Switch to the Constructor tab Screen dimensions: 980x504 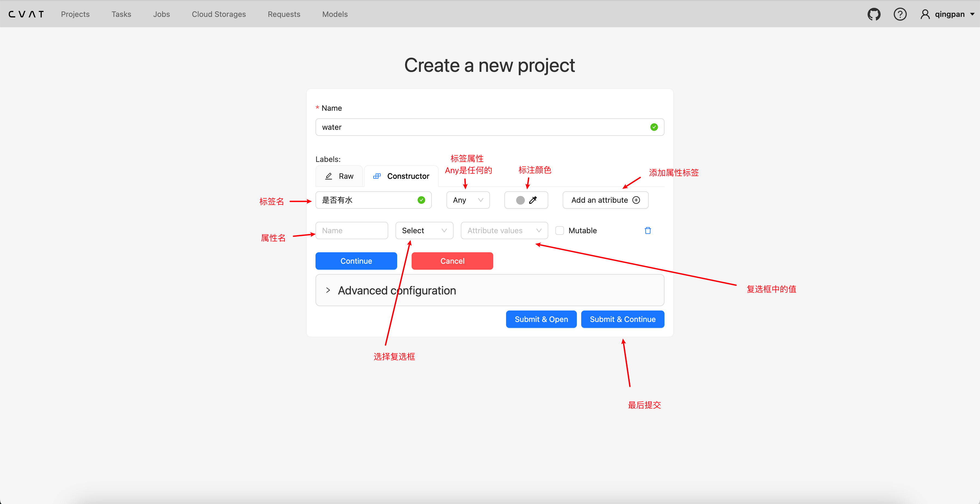pos(401,176)
